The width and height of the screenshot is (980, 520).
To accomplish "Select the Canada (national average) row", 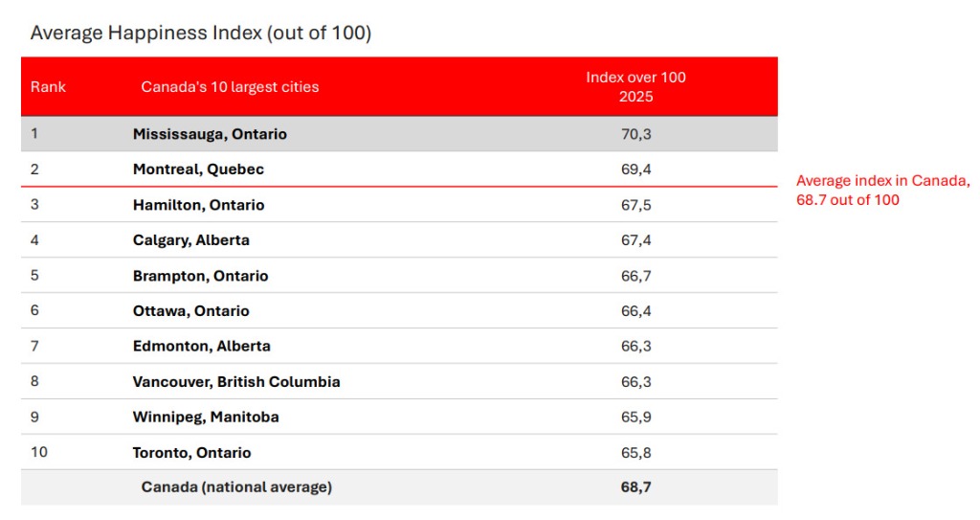I will tap(399, 487).
